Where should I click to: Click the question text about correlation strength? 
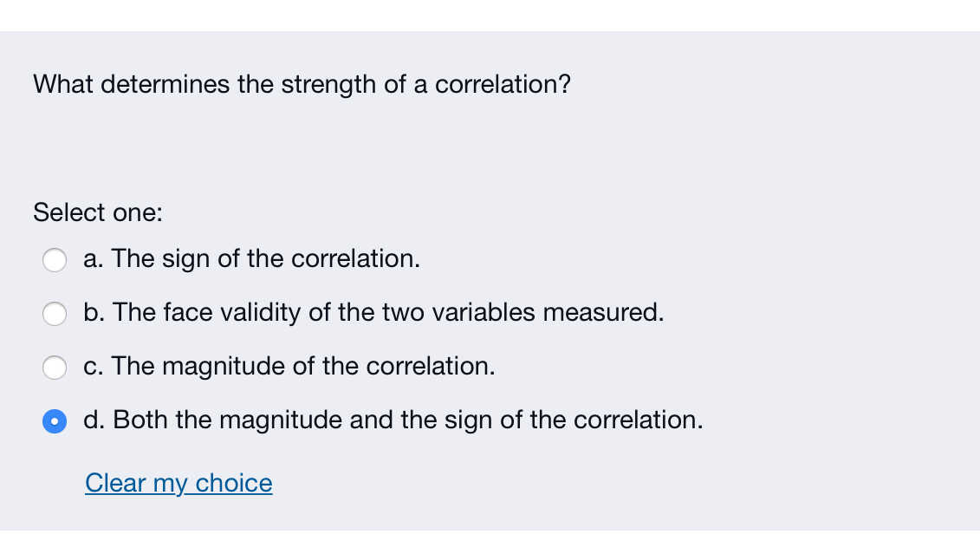pyautogui.click(x=302, y=84)
